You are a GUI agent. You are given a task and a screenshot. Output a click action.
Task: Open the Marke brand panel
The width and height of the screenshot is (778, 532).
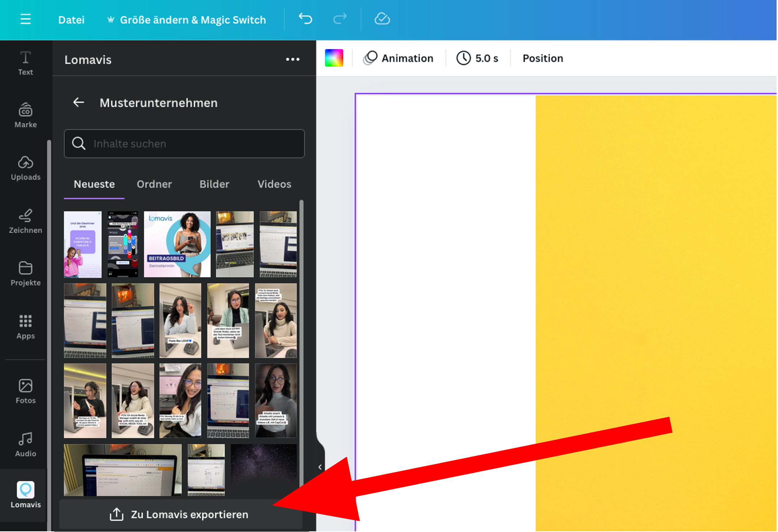pos(26,116)
